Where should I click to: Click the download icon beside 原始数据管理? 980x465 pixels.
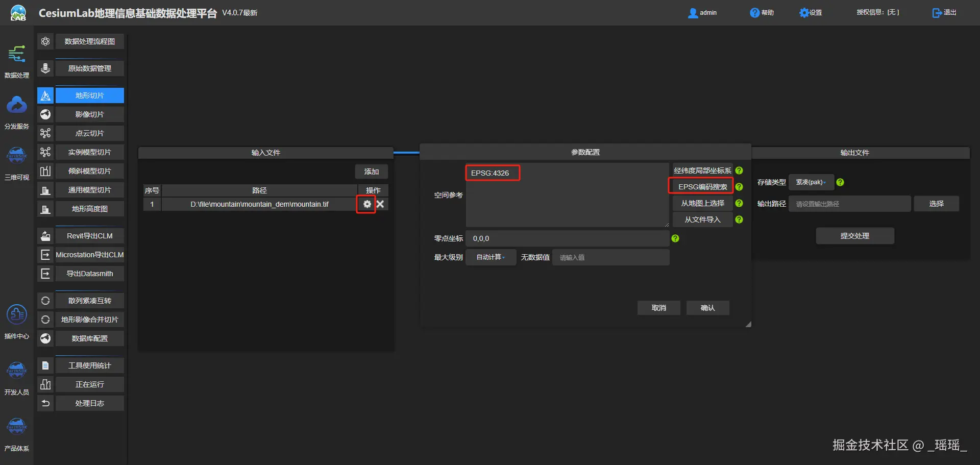click(45, 68)
